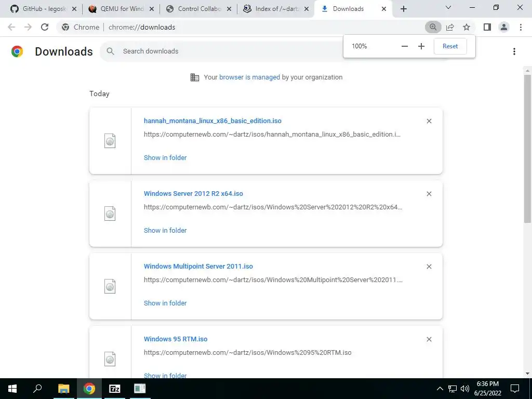Image resolution: width=532 pixels, height=399 pixels.
Task: Show hannah_montana_linux iso in folder
Action: point(165,158)
